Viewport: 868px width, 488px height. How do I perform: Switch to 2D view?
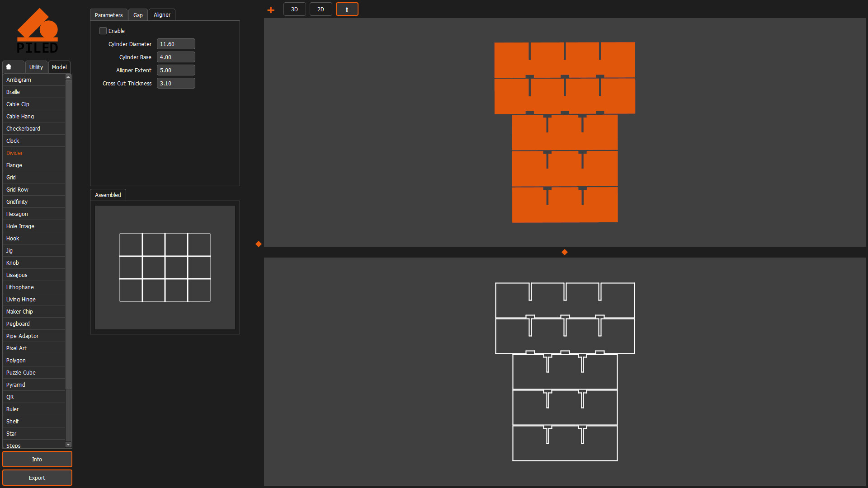[321, 9]
